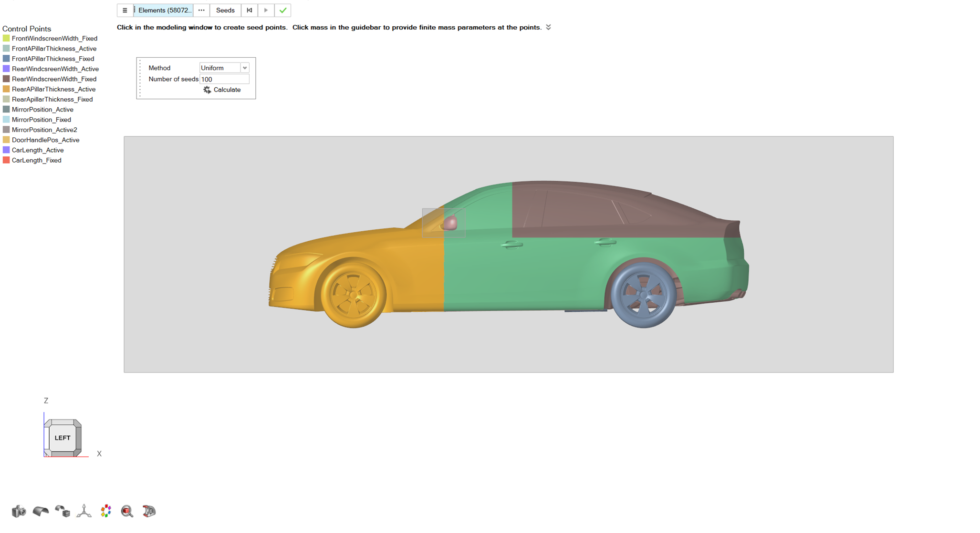Click the magnifier with red cube icon
The height and width of the screenshot is (533, 980).
coord(127,511)
